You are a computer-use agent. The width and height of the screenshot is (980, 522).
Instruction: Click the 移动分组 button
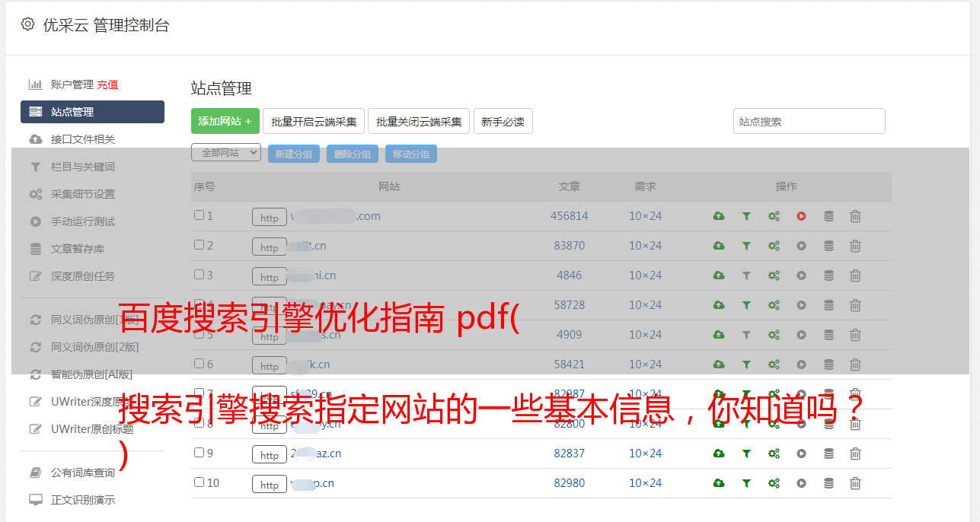point(411,154)
